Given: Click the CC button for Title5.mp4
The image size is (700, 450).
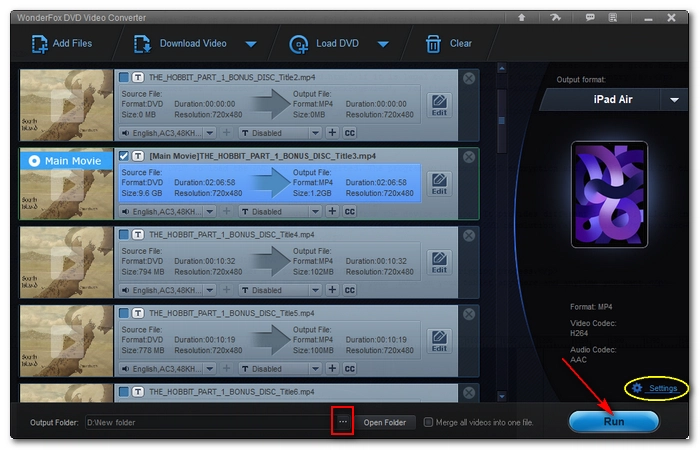Looking at the screenshot, I should [x=350, y=369].
